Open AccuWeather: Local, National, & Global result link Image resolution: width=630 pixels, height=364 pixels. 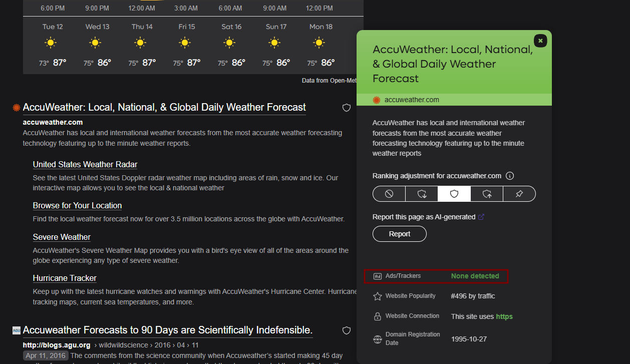(x=164, y=107)
